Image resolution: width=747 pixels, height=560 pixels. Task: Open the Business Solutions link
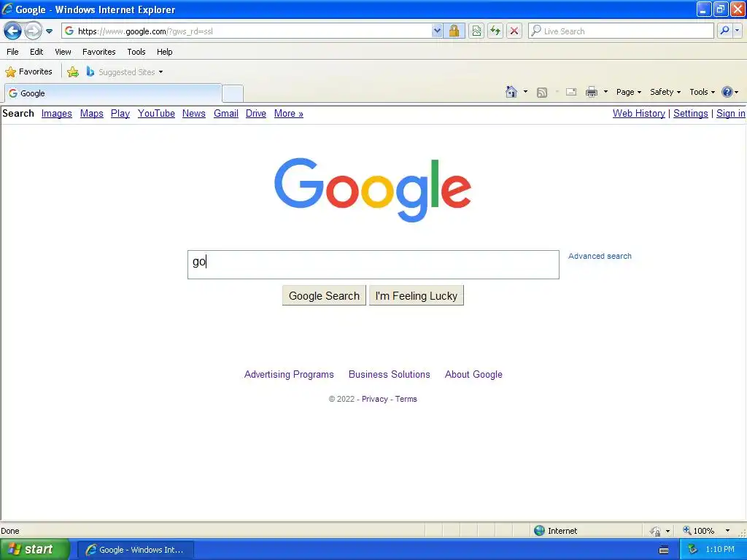coord(390,374)
